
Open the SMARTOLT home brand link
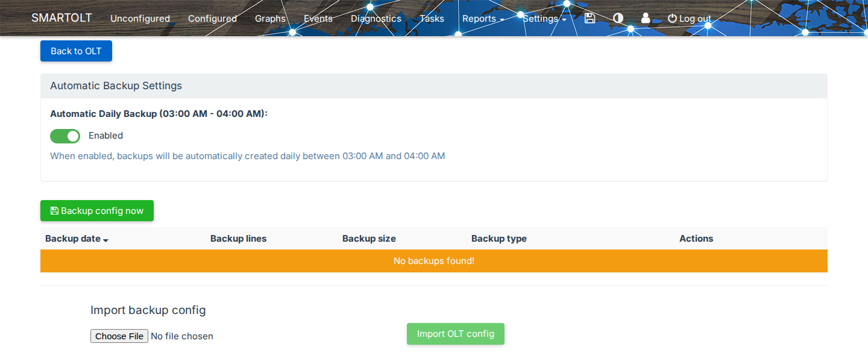pos(61,17)
